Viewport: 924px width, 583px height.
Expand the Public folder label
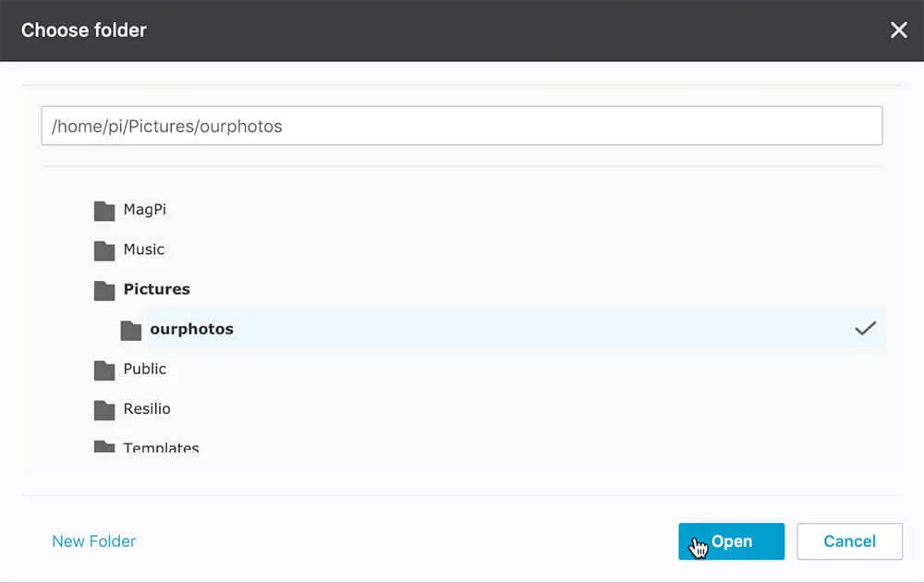(145, 369)
